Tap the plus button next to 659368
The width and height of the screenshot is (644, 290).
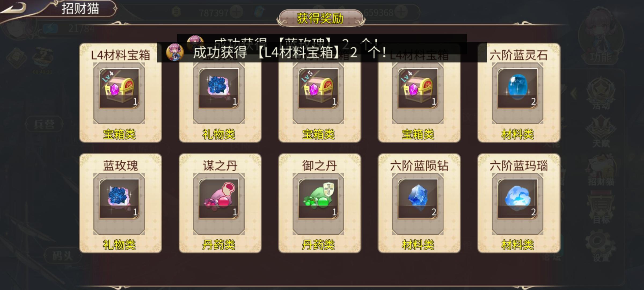[x=401, y=12]
